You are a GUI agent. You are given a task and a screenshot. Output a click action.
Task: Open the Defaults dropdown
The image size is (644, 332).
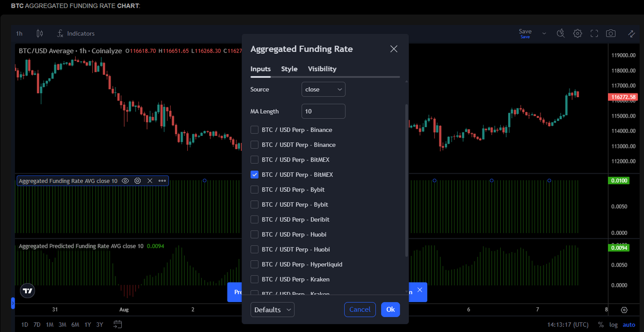[x=272, y=309]
